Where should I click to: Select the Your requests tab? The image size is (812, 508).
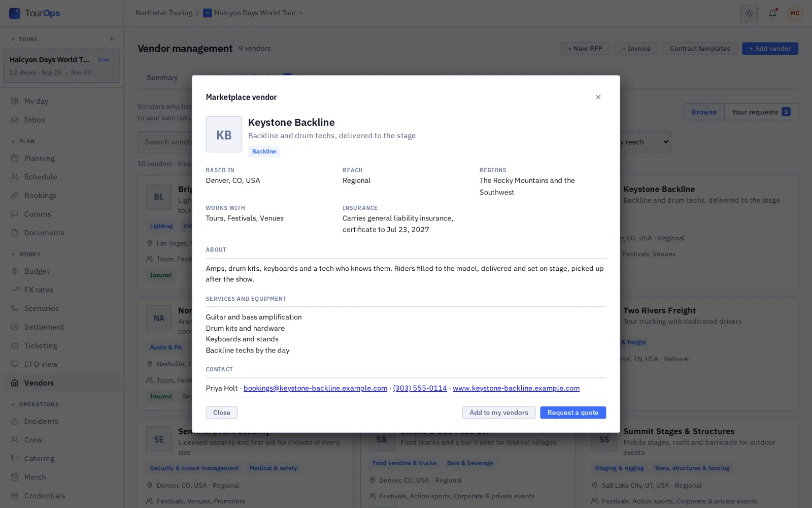761,112
